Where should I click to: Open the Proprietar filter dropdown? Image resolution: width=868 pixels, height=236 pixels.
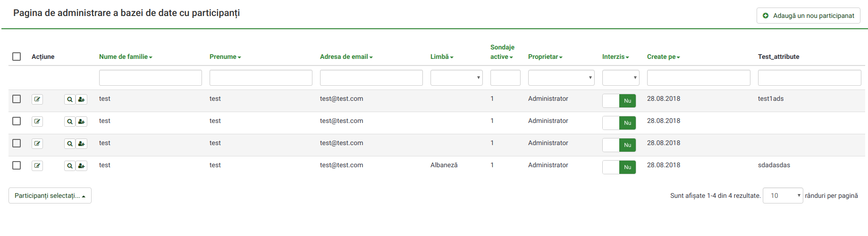(561, 78)
